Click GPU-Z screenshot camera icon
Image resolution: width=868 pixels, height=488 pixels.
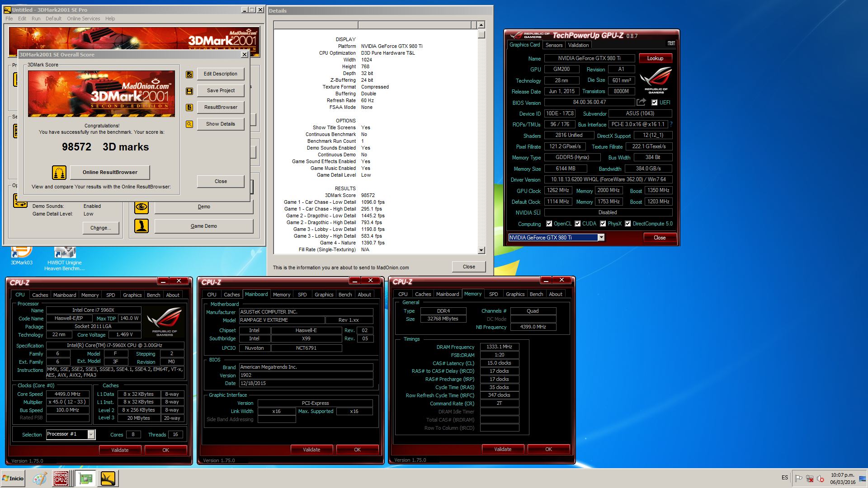tap(671, 43)
